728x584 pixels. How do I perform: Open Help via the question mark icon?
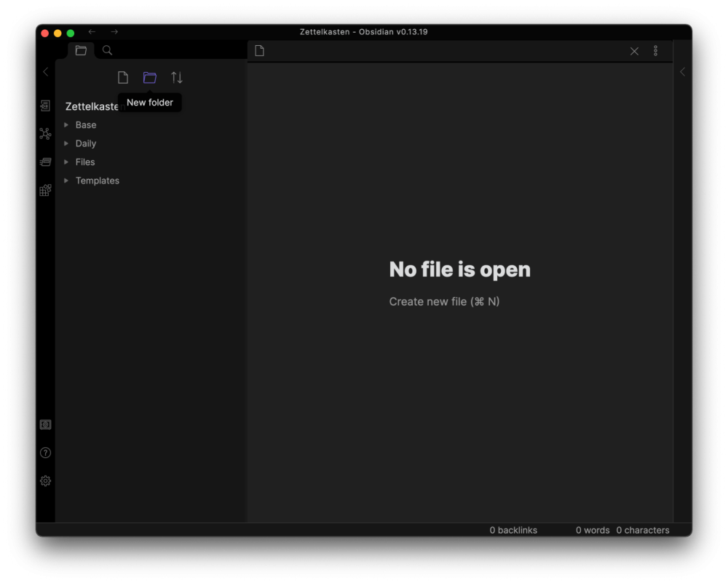45,453
